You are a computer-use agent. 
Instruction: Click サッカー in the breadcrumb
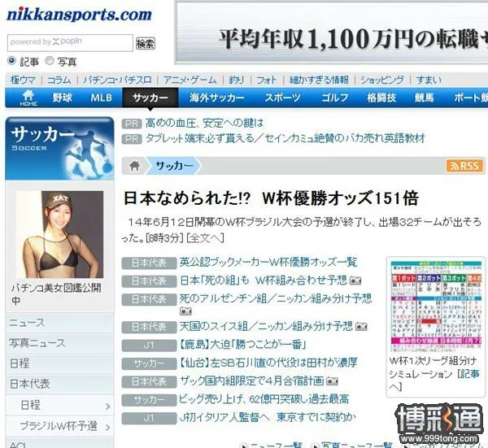[174, 166]
